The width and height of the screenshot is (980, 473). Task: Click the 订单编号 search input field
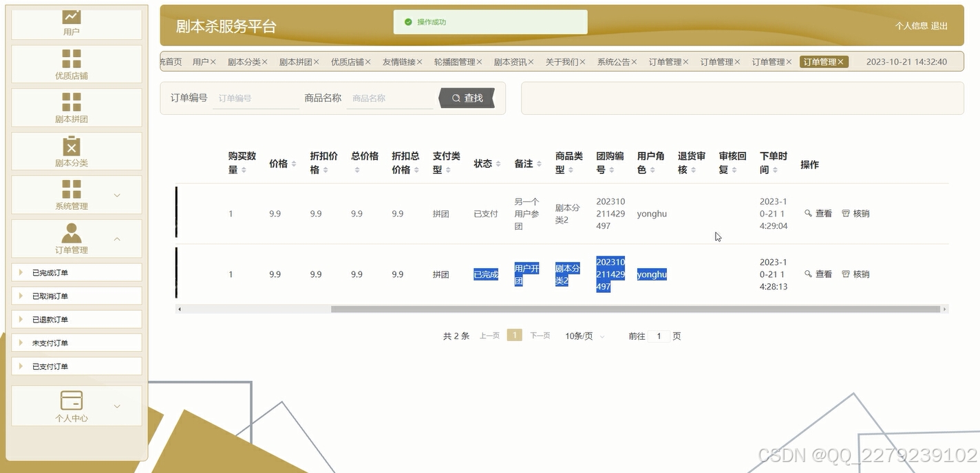coord(255,98)
